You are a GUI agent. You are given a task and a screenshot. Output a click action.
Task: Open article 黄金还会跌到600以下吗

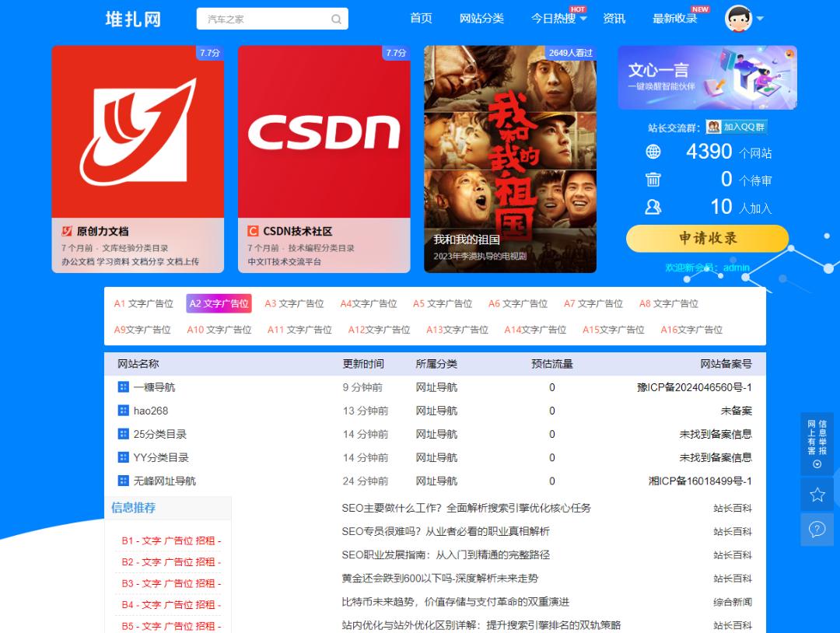[439, 579]
